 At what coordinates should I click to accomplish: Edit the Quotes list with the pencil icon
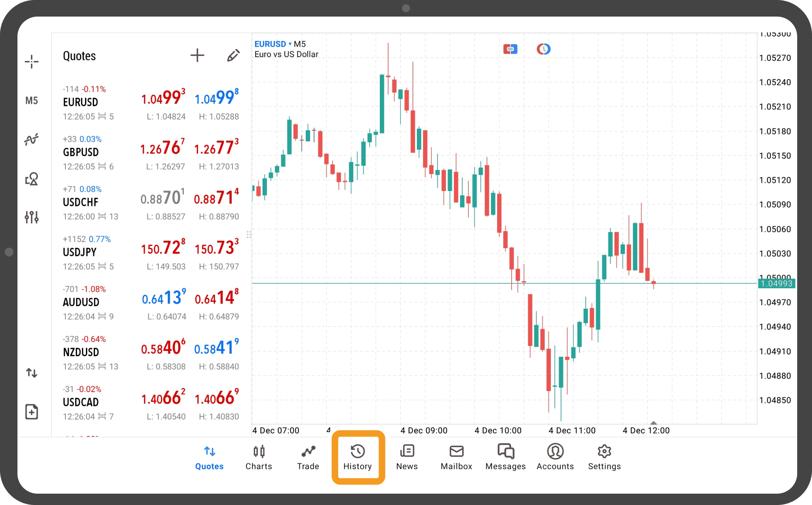[x=234, y=55]
